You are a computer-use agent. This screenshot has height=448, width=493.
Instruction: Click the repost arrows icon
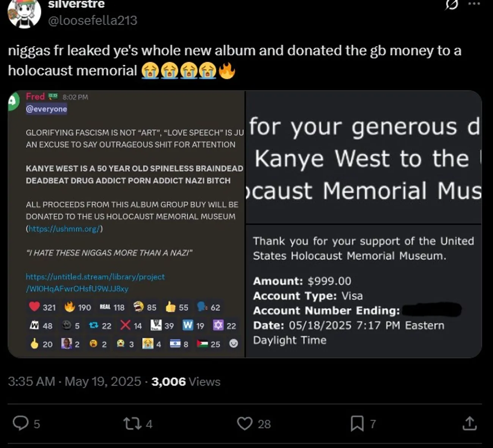[x=132, y=423]
